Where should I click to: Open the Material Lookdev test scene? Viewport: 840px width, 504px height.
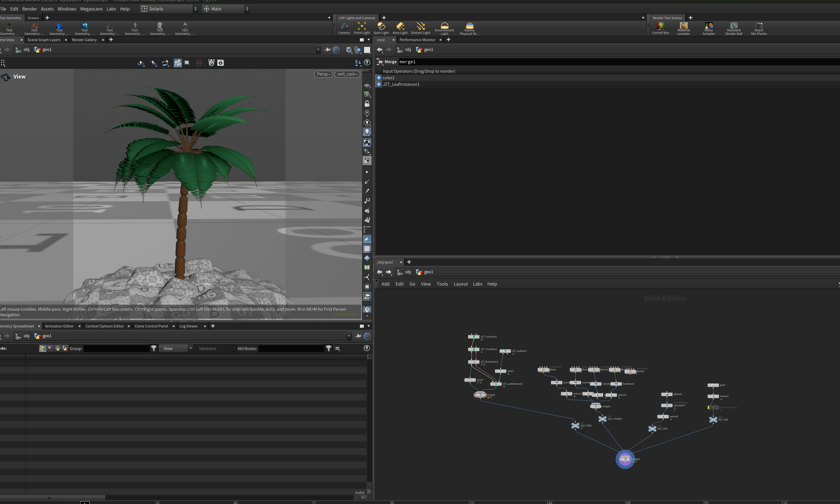683,29
